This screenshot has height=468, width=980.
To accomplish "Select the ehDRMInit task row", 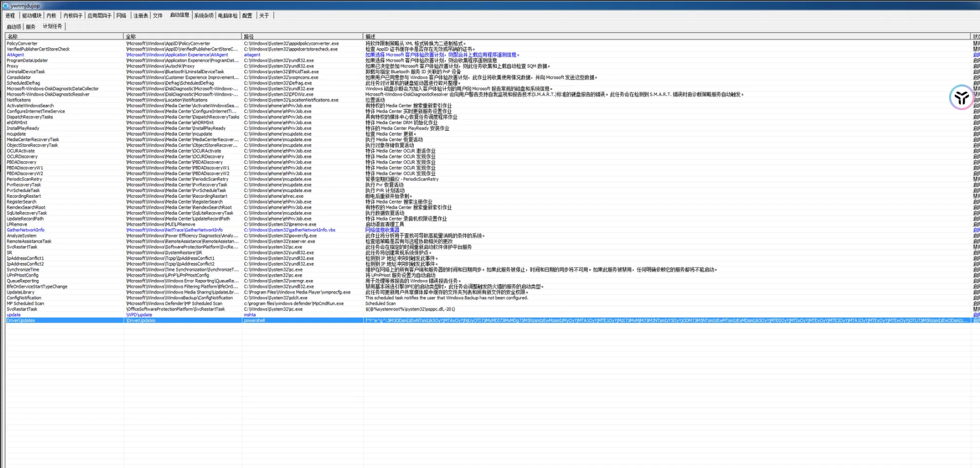I will [492, 122].
